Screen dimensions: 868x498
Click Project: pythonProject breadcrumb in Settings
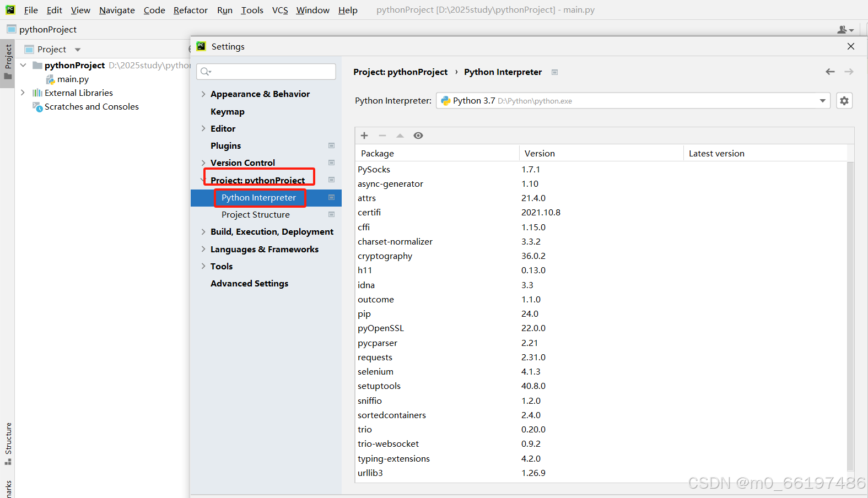[401, 72]
